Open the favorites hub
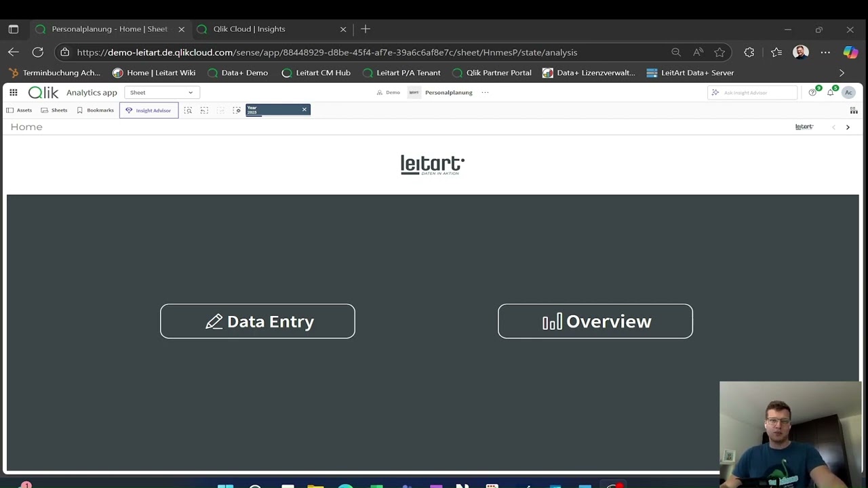The image size is (868, 488). (776, 52)
